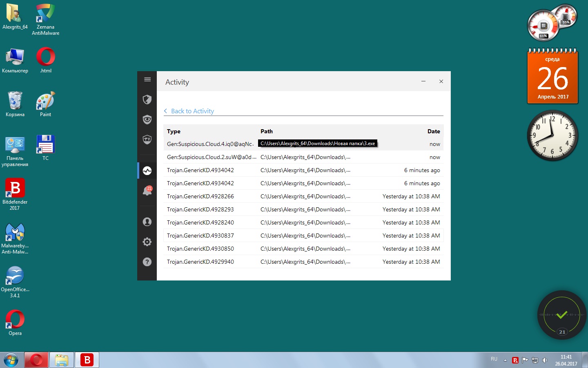This screenshot has height=368, width=588.
Task: Open the Protection shield section in sidebar
Action: pyautogui.click(x=147, y=99)
